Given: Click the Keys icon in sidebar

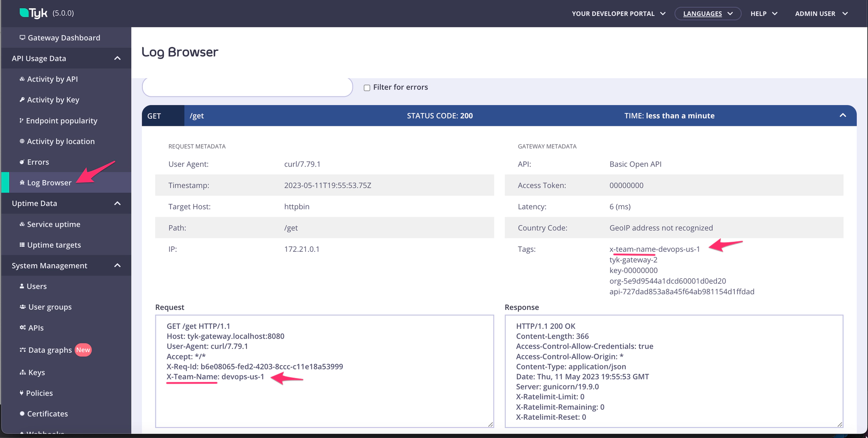Looking at the screenshot, I should pos(22,372).
